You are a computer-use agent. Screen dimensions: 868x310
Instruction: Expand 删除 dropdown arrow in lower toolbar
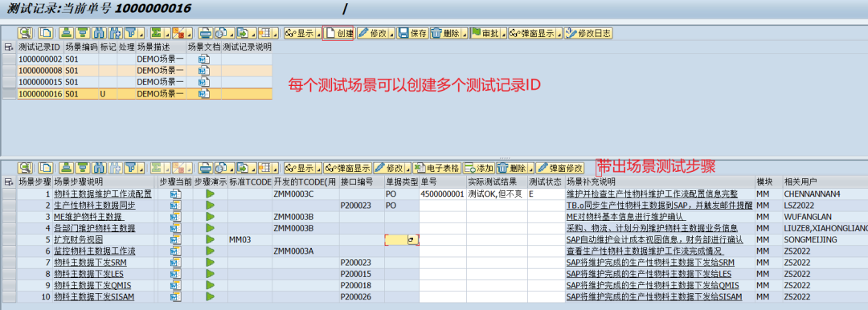click(530, 169)
